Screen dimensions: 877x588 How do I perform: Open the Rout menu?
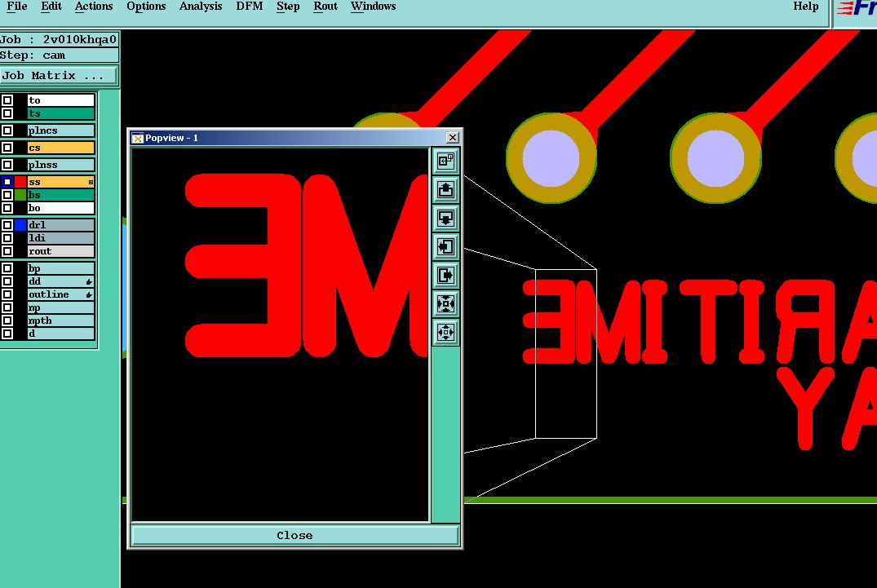(325, 7)
